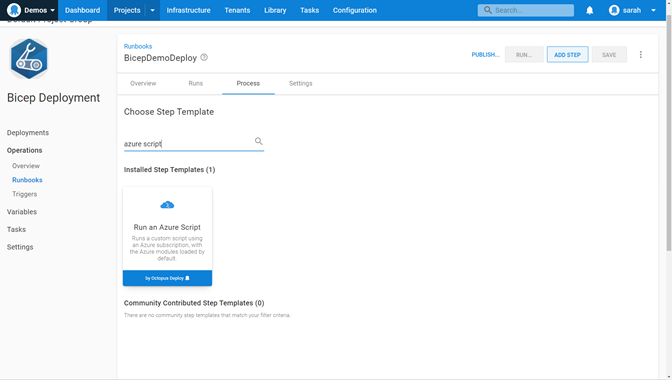Select the Process tab

click(248, 84)
